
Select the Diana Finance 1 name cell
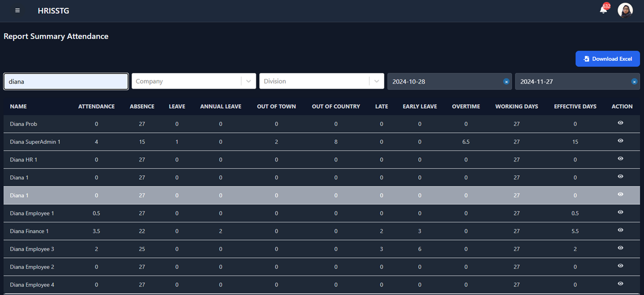click(x=29, y=231)
